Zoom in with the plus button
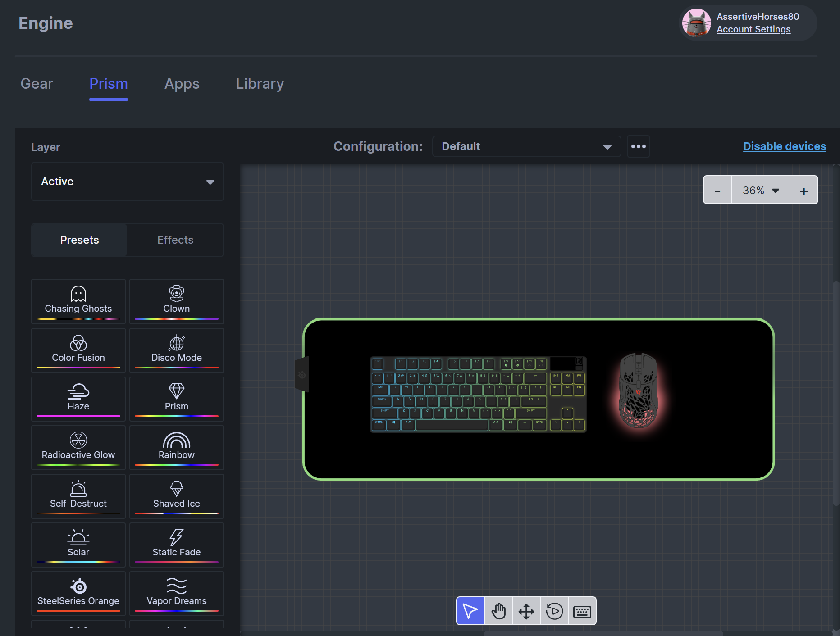Screen dimensions: 840x636 coord(804,190)
